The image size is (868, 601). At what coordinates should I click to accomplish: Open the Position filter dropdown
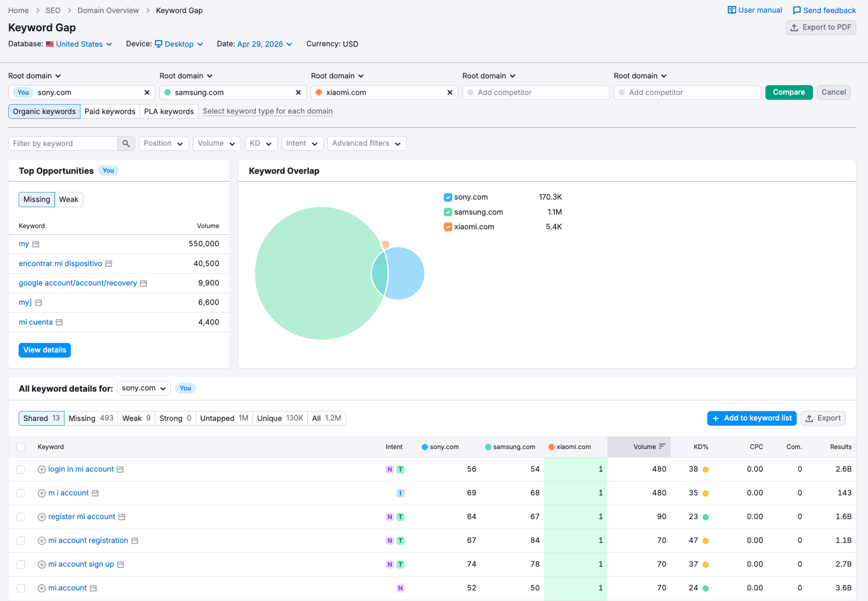[164, 143]
